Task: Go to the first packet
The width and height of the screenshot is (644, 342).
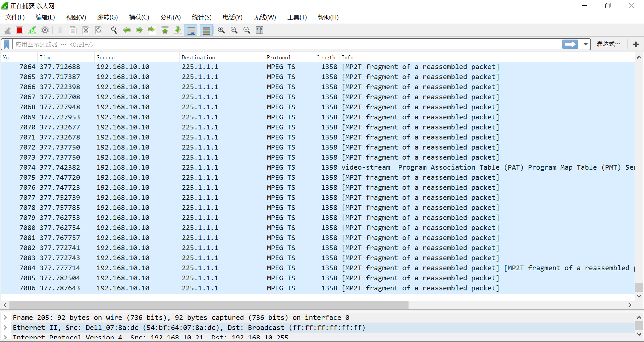Action: coord(165,31)
